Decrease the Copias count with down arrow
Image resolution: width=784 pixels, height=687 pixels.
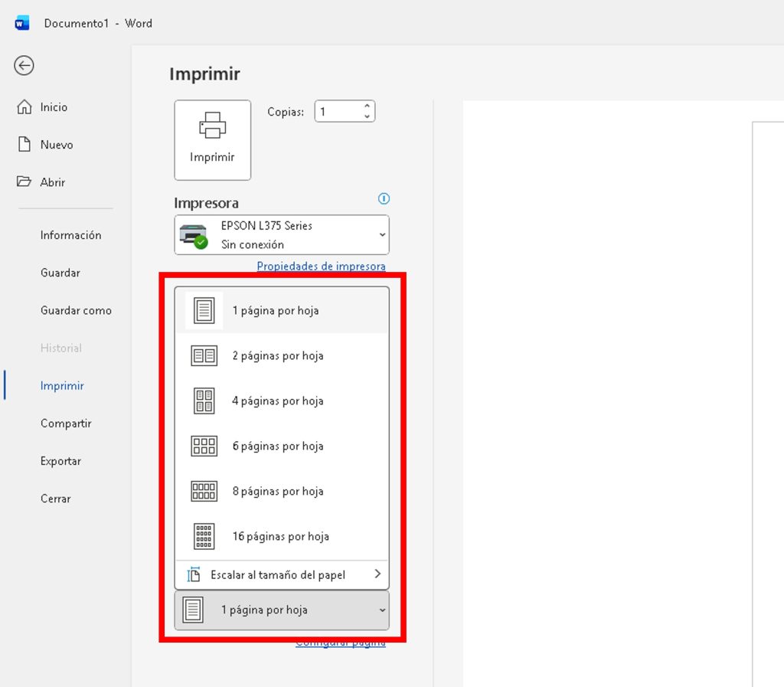pos(367,117)
